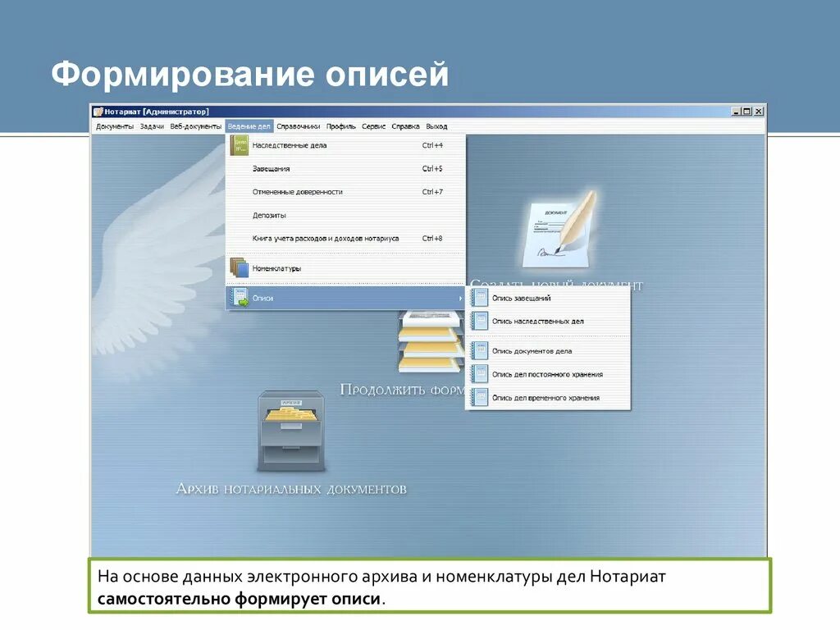840x630 pixels.
Task: Choose Опись наследственных дел in submenu
Action: tap(548, 322)
